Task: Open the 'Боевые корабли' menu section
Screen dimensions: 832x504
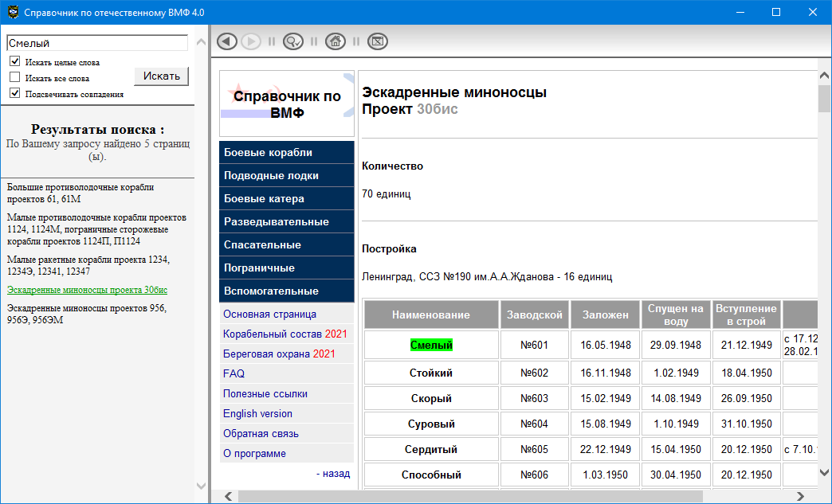Action: pos(287,152)
